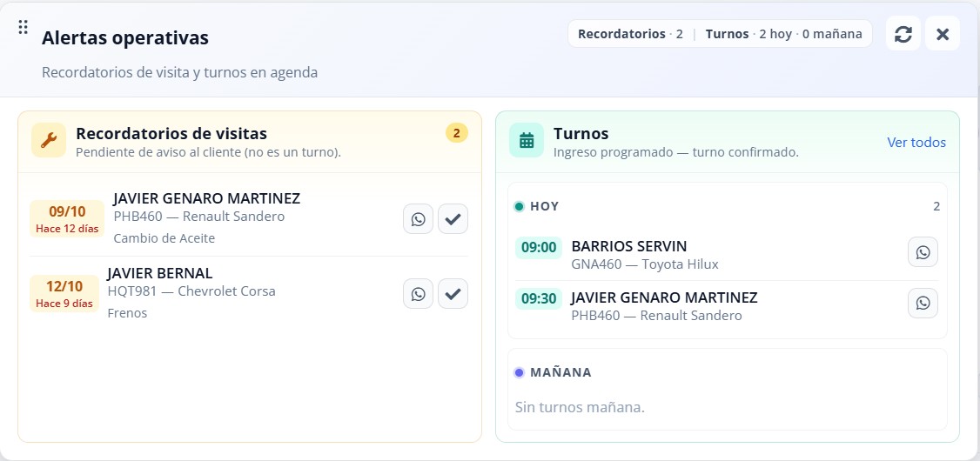The height and width of the screenshot is (461, 980).
Task: Mark the 09/10 Renault Sandero reminder as done
Action: tap(453, 218)
